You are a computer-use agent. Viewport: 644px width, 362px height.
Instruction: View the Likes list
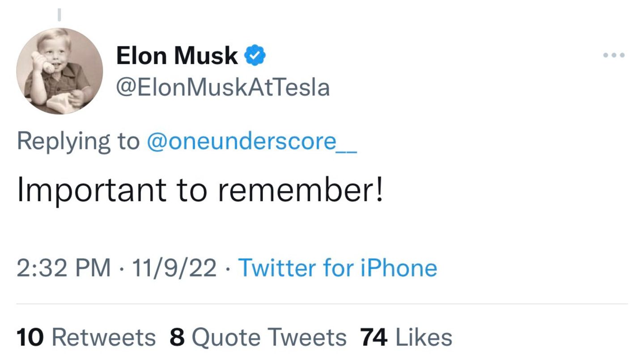click(424, 337)
